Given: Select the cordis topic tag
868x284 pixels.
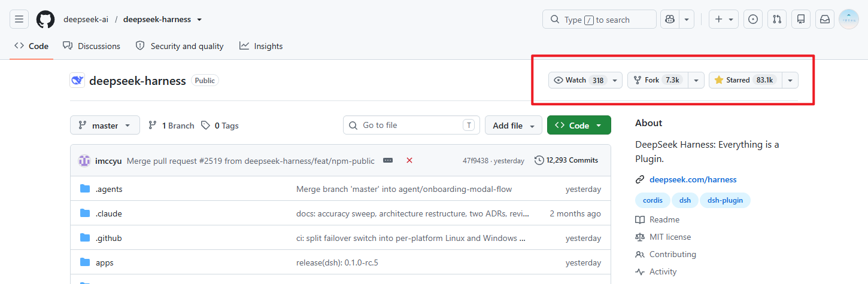Looking at the screenshot, I should pyautogui.click(x=652, y=200).
